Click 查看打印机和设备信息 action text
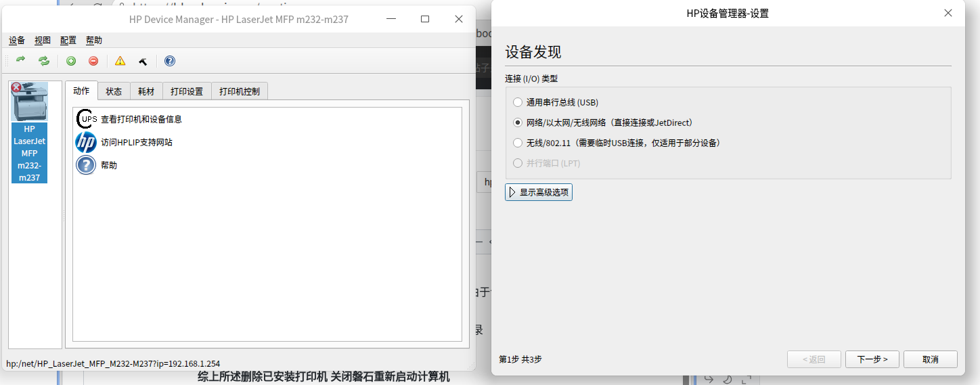The height and width of the screenshot is (385, 980). tap(141, 119)
